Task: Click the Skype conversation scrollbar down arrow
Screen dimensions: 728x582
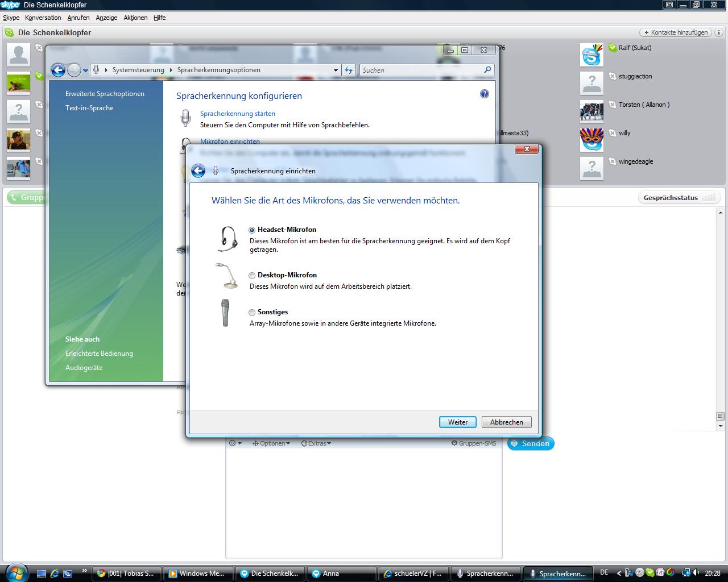Action: (721, 426)
